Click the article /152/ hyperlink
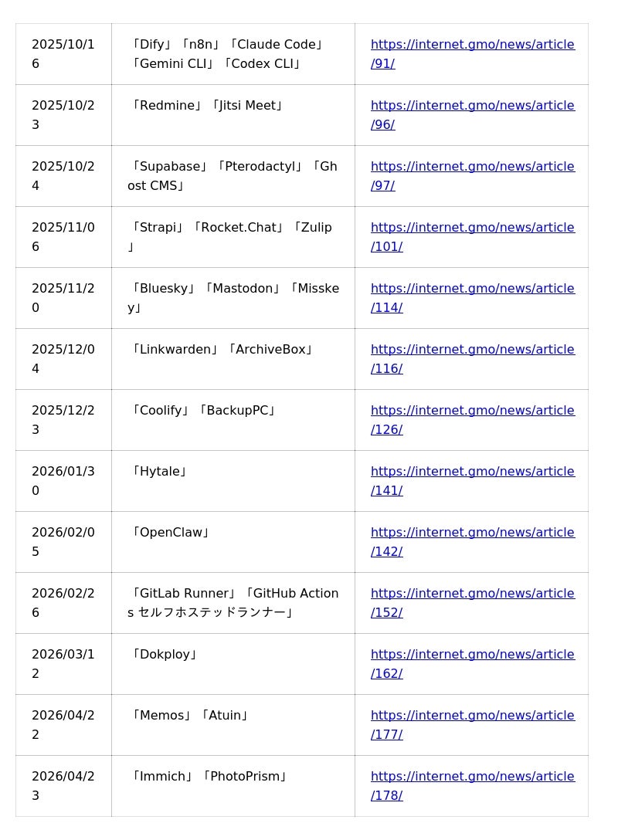618x840 pixels. [x=472, y=594]
